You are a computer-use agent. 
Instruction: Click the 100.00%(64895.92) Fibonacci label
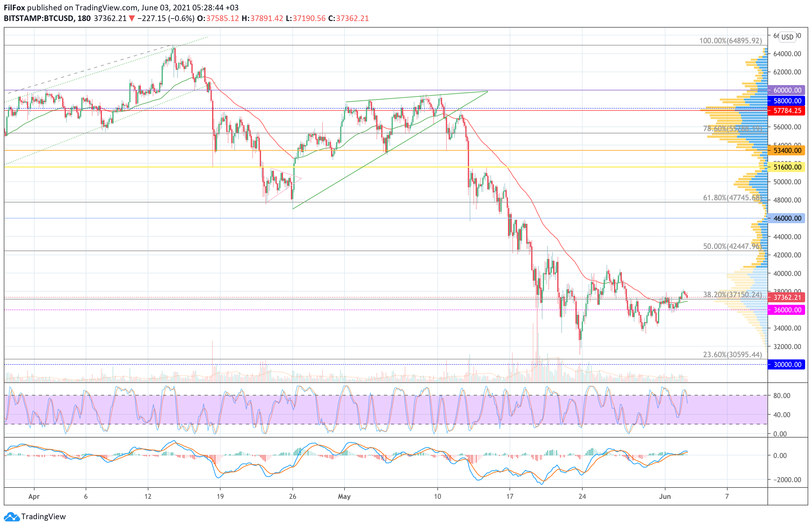coord(730,40)
